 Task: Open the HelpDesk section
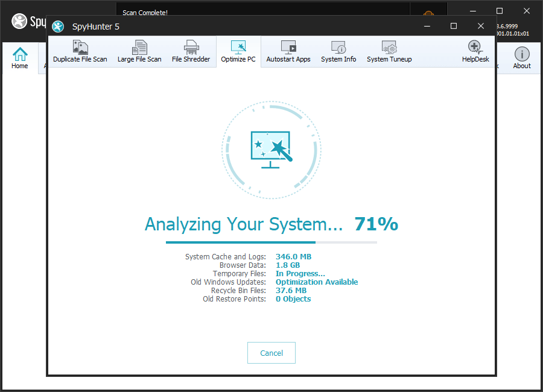point(475,52)
